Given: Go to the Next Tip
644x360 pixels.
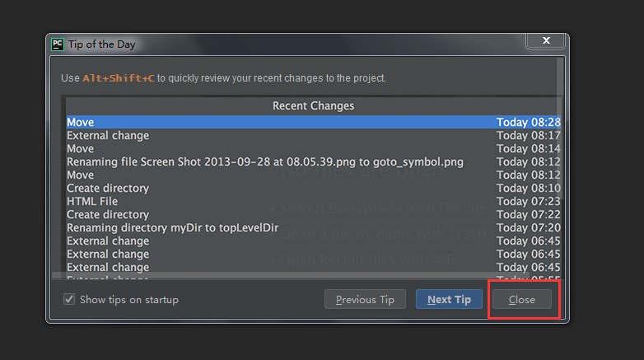Looking at the screenshot, I should (449, 299).
